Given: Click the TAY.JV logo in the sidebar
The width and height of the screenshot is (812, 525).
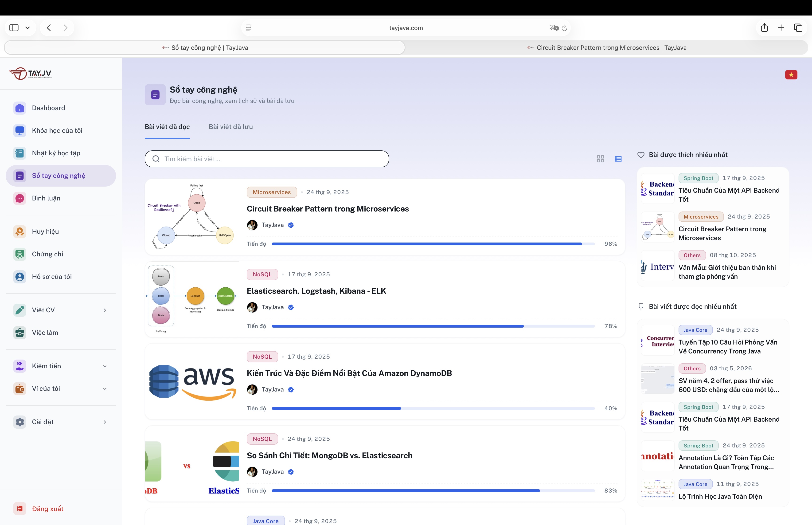Looking at the screenshot, I should (x=31, y=73).
